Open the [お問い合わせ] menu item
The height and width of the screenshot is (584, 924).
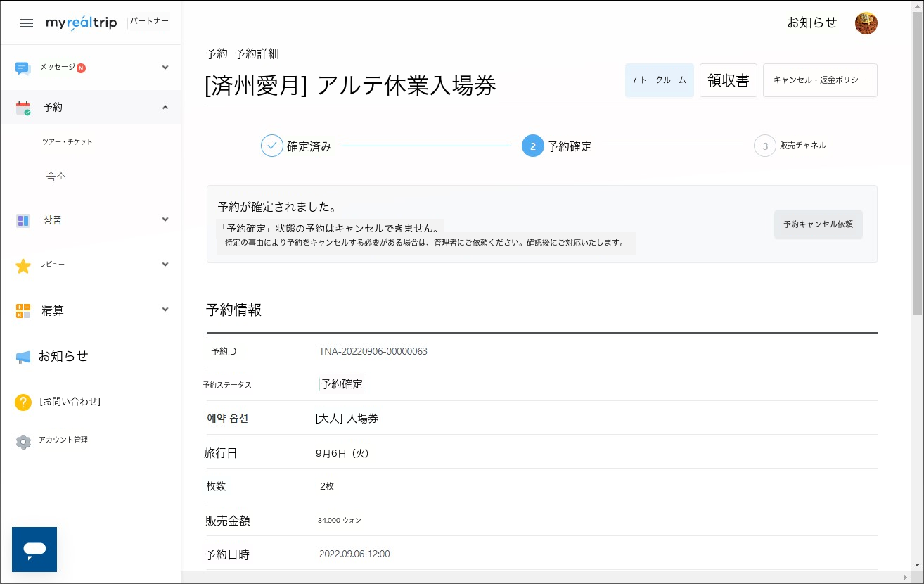click(x=70, y=402)
